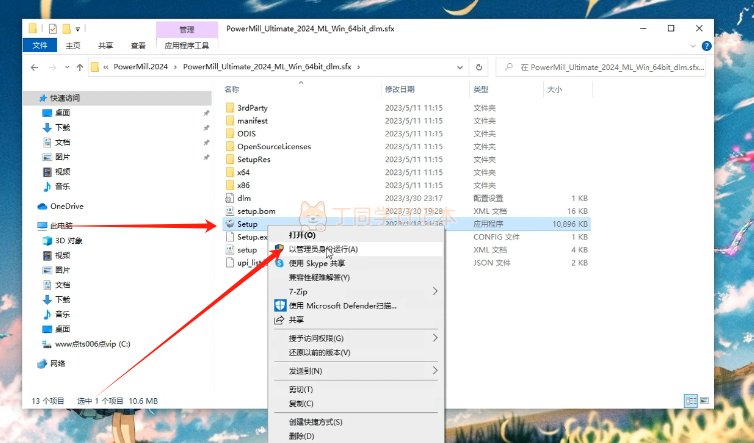Open the 应用程序工具 ribbon tab
The height and width of the screenshot is (443, 754).
coord(187,46)
